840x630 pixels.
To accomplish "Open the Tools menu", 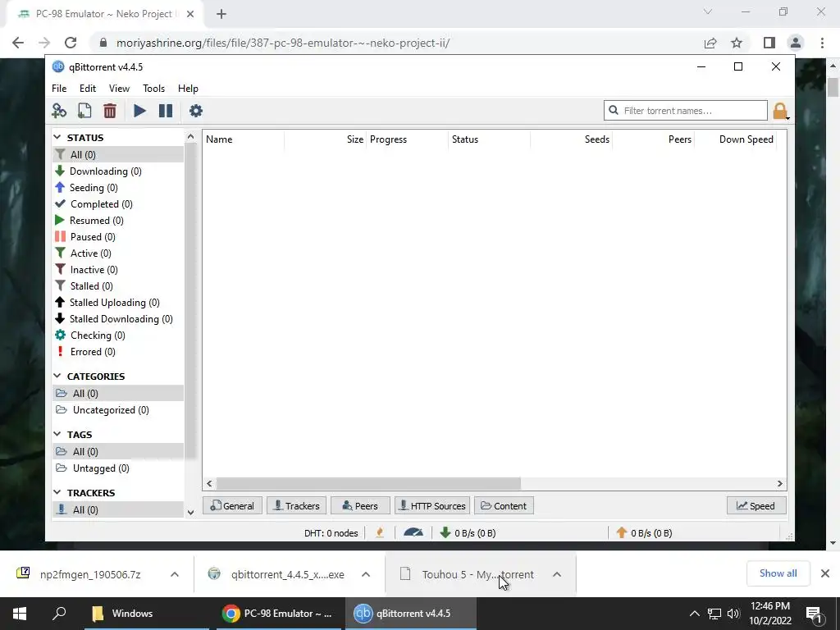I will 153,89.
